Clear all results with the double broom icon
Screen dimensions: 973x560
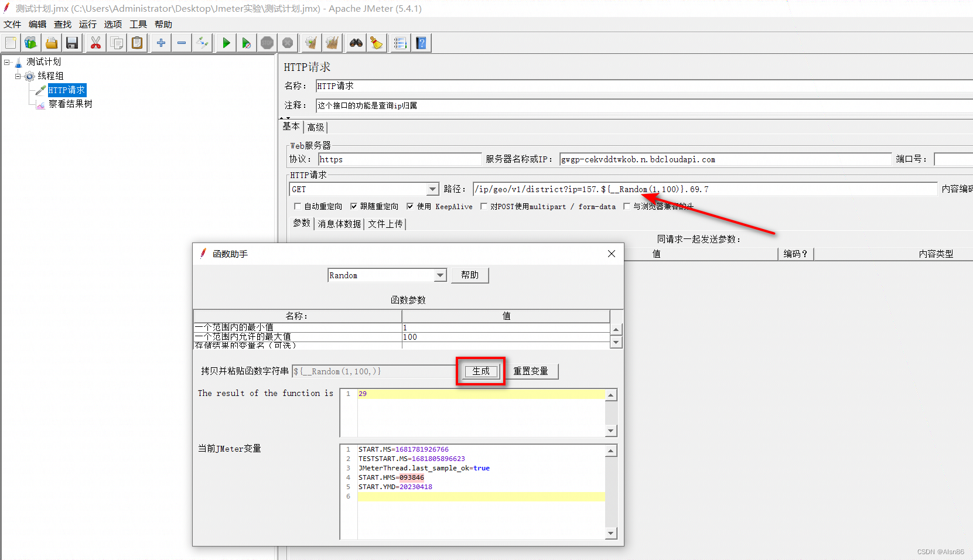[332, 43]
